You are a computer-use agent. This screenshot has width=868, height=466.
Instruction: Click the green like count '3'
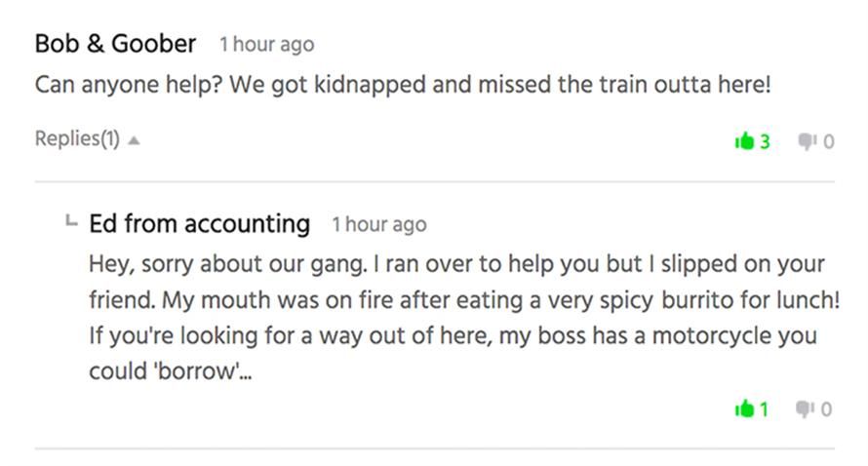pyautogui.click(x=766, y=141)
